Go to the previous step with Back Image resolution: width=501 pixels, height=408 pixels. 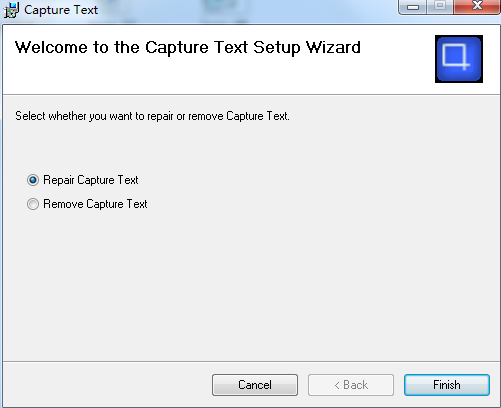pos(351,385)
